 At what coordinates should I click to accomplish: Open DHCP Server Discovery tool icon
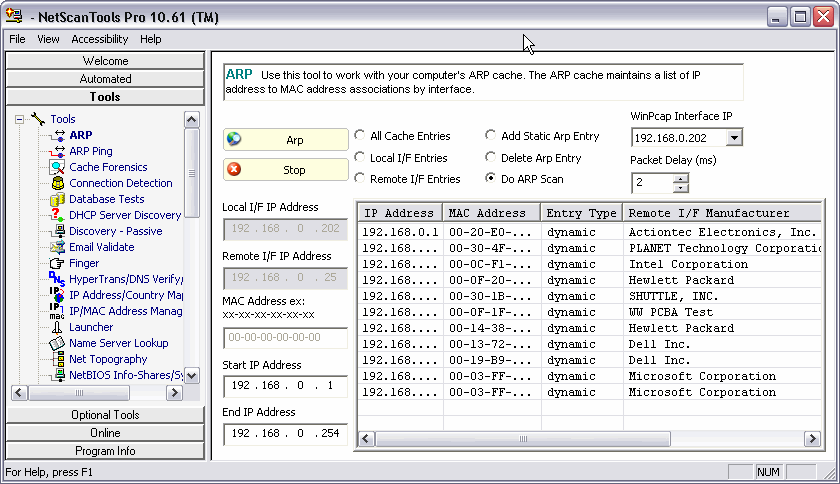pos(57,215)
